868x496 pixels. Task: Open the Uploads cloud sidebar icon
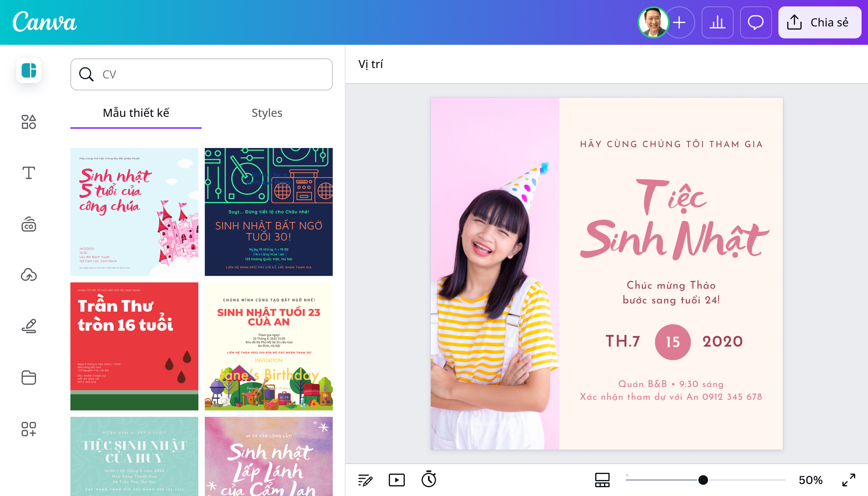click(29, 275)
